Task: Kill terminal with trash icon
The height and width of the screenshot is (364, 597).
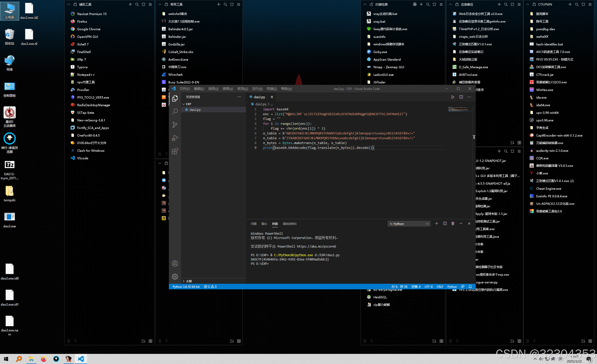Action: click(453, 224)
